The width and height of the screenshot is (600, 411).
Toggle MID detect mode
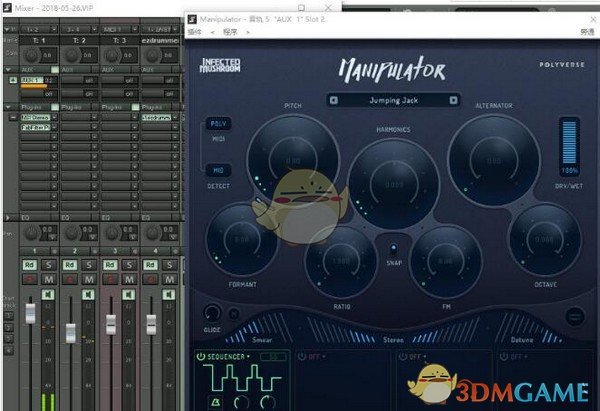click(218, 170)
